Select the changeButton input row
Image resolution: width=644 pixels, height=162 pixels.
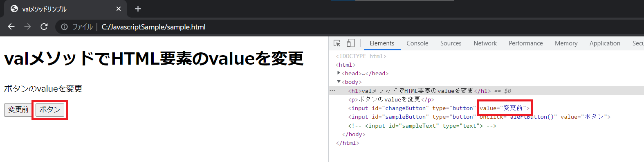coord(486,108)
